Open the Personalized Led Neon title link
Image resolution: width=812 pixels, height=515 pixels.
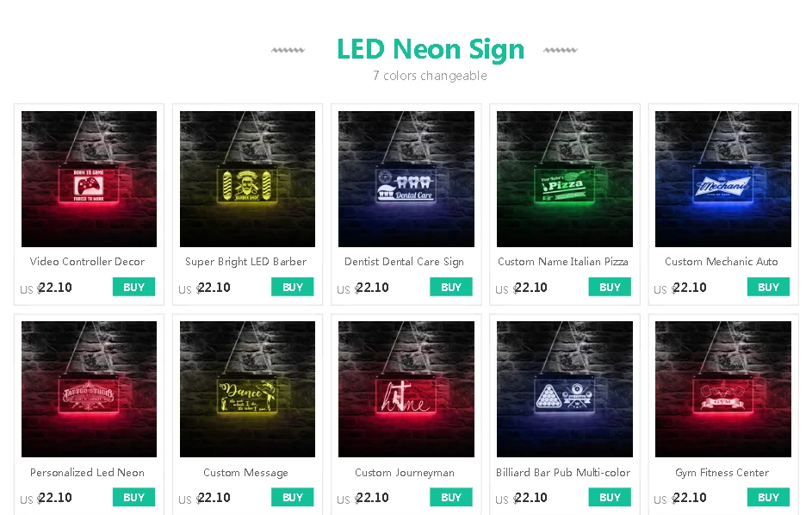tap(87, 473)
